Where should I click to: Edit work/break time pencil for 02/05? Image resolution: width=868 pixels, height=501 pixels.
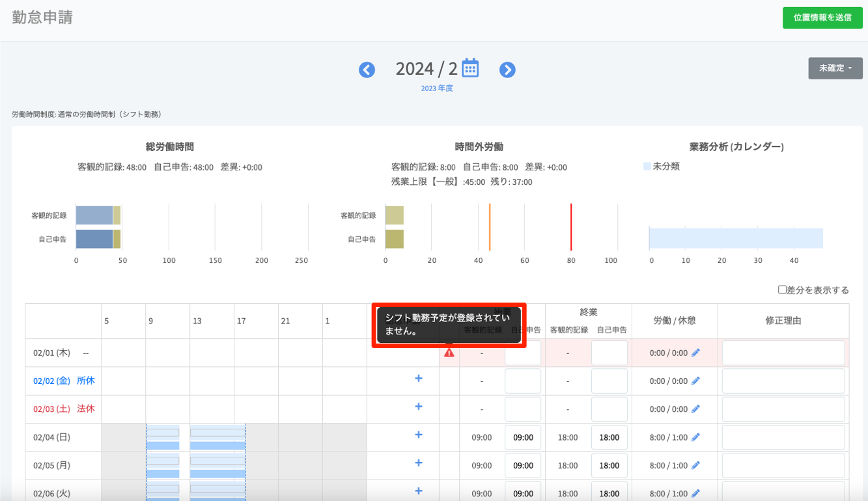point(695,465)
